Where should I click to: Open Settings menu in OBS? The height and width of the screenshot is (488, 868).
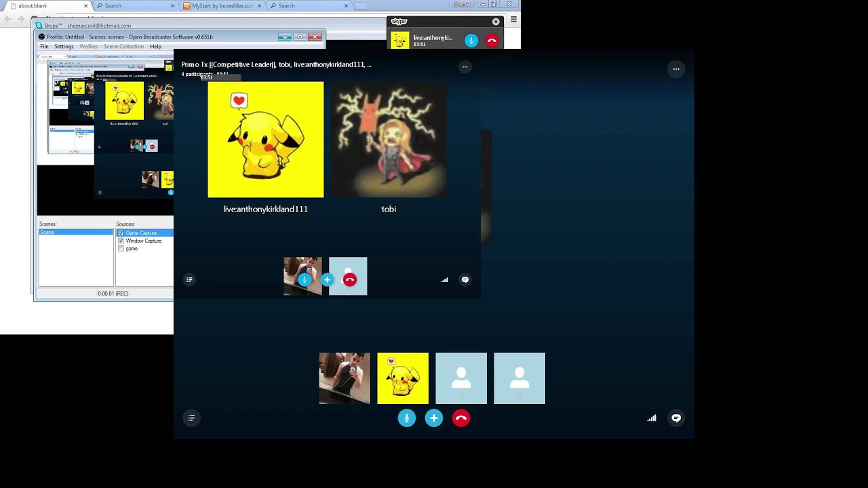[x=64, y=47]
